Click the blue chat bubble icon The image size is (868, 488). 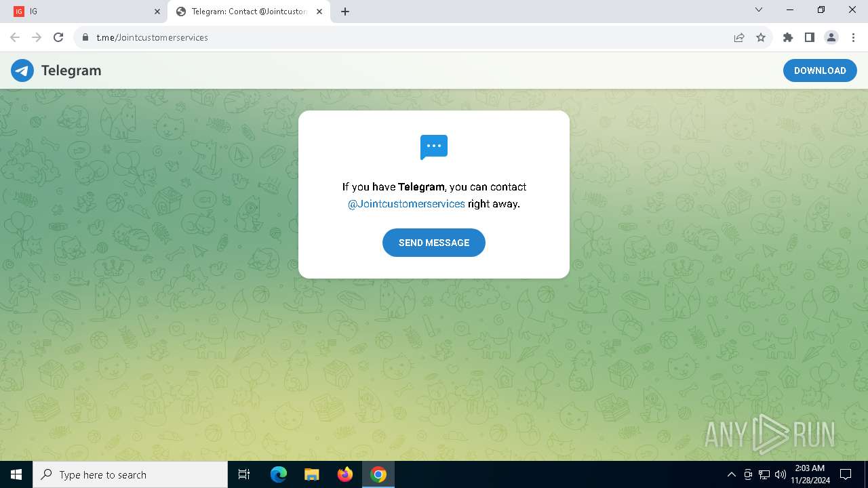[x=434, y=147]
